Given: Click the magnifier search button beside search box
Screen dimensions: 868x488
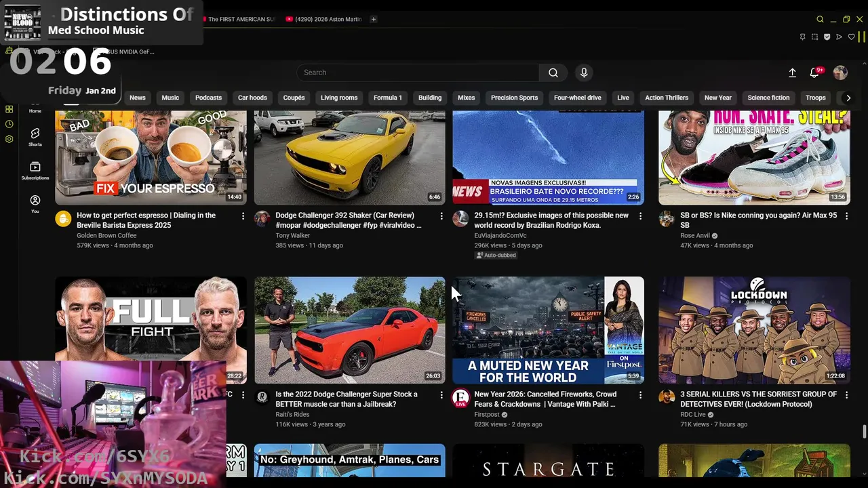Looking at the screenshot, I should [553, 73].
